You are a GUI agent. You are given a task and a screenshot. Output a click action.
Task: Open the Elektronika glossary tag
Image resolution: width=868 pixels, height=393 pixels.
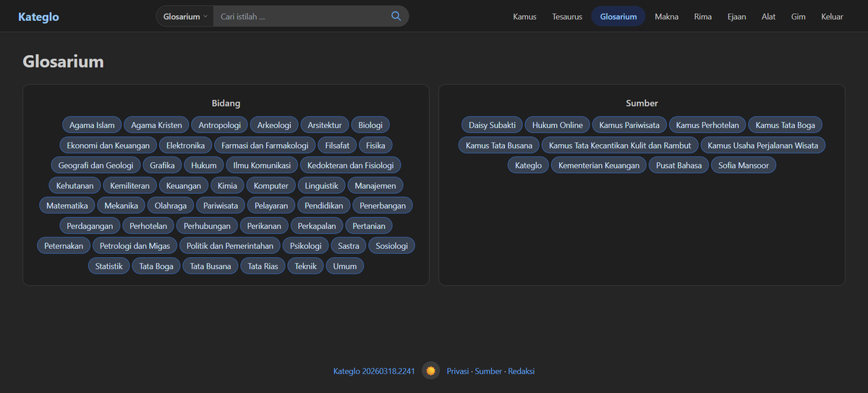coord(185,145)
